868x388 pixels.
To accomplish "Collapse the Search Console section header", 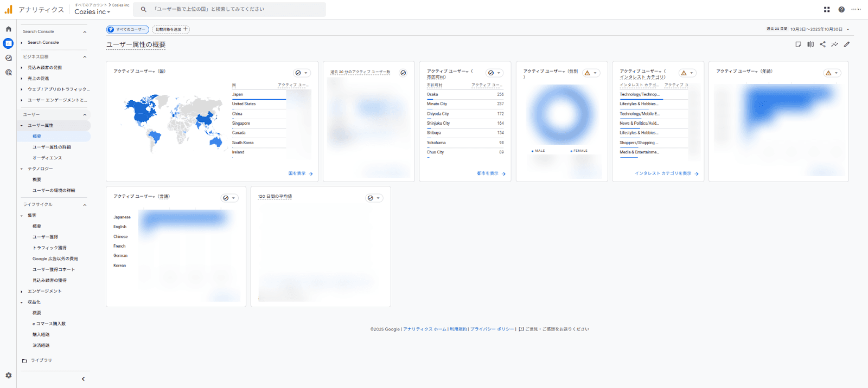I will coord(85,32).
